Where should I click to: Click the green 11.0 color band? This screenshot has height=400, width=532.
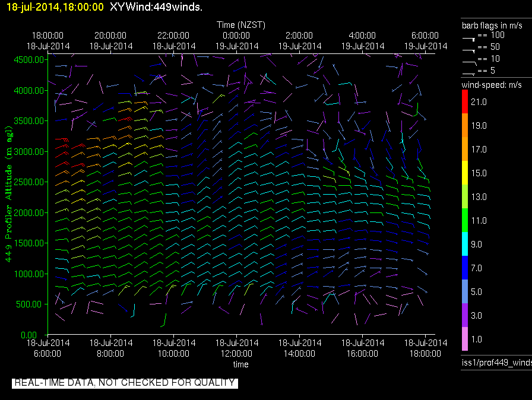coord(465,220)
